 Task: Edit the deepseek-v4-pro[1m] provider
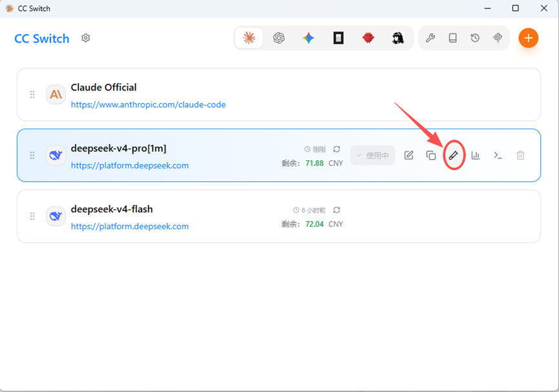409,156
